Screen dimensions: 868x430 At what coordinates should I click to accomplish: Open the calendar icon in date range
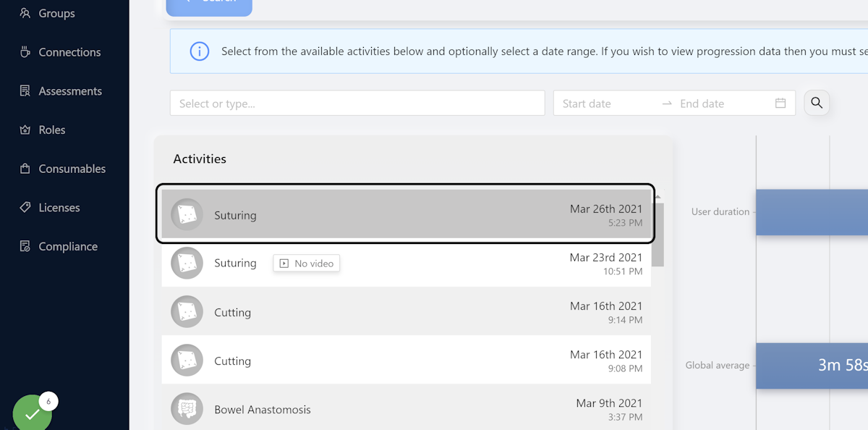[780, 104]
